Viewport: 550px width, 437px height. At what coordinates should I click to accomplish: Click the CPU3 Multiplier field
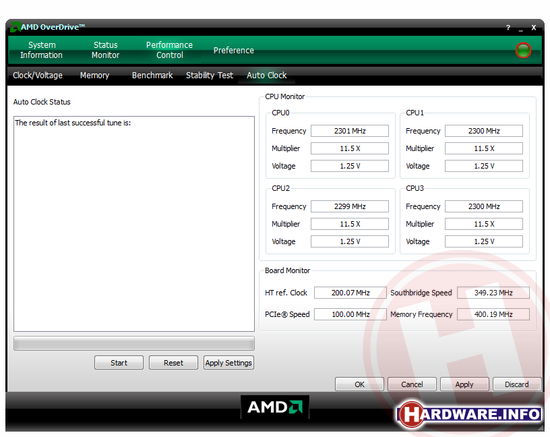coord(484,224)
